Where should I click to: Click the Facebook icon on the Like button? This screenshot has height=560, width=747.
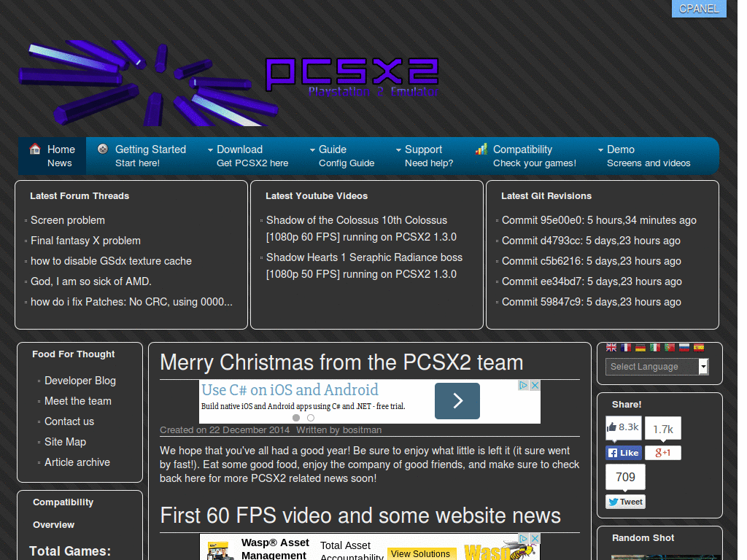[x=614, y=453]
